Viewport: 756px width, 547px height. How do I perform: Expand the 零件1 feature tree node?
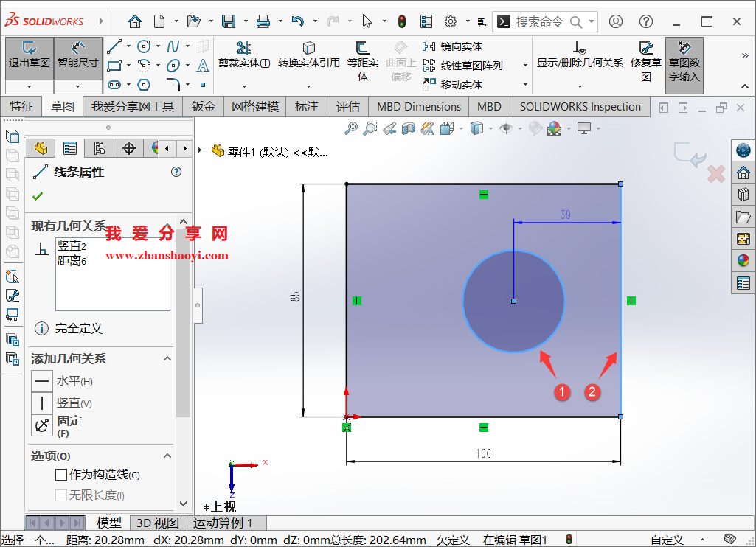[200, 150]
